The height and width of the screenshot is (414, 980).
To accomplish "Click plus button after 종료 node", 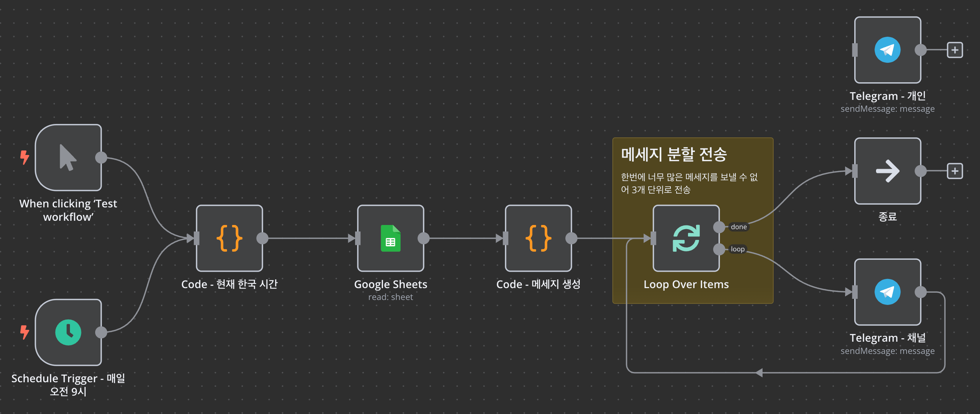I will click(955, 171).
